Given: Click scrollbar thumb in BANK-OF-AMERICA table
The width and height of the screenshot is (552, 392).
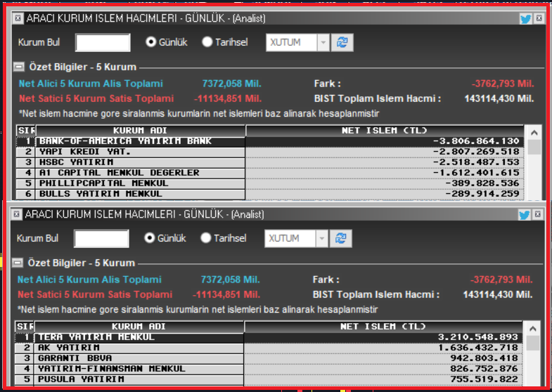Looking at the screenshot, I should pyautogui.click(x=534, y=147).
